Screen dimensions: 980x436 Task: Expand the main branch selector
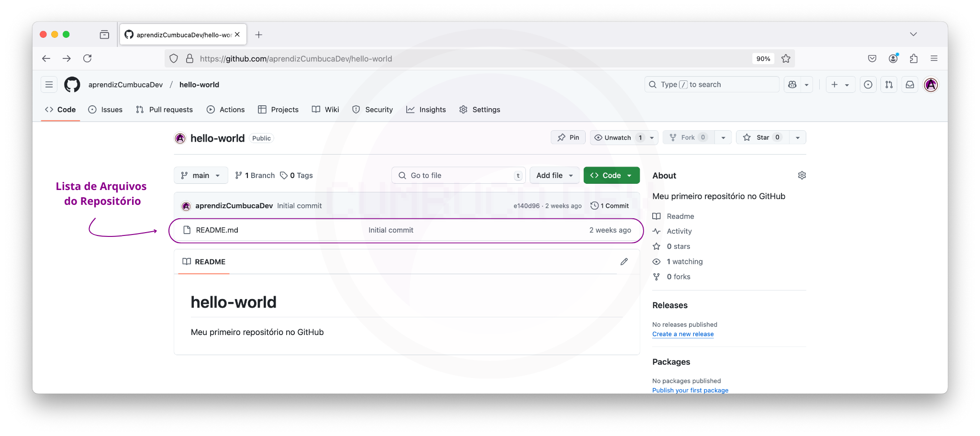[200, 175]
